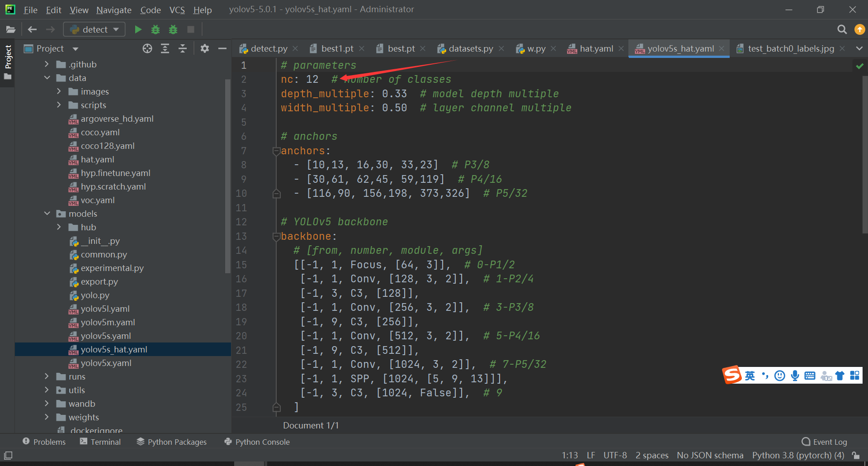
Task: Run the detect configuration with the green play button
Action: [x=138, y=29]
